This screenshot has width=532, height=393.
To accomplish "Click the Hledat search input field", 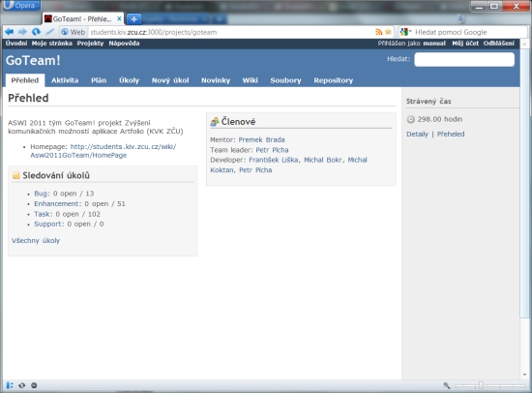I will 464,59.
